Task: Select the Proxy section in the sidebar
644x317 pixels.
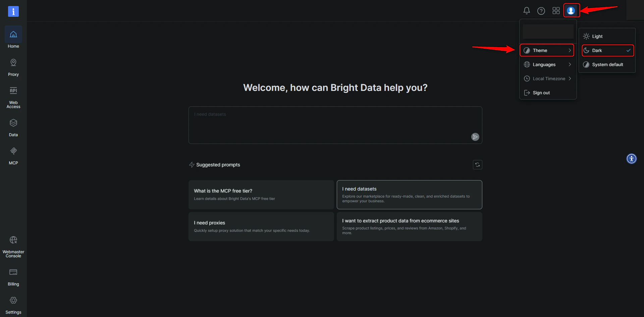Action: click(13, 66)
